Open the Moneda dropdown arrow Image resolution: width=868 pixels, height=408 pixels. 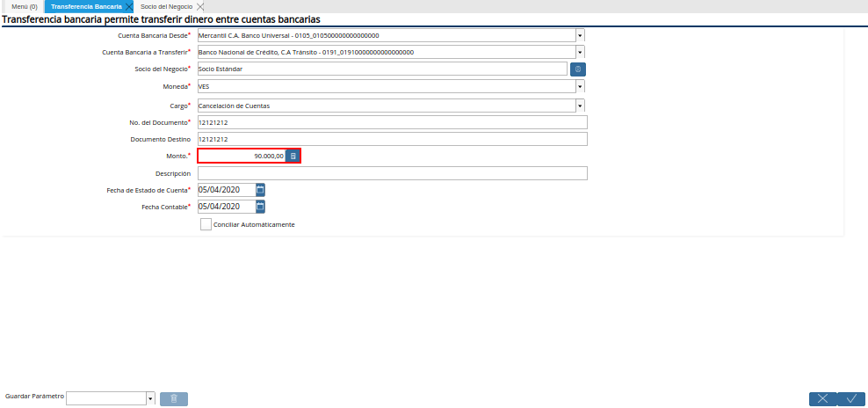pyautogui.click(x=580, y=86)
